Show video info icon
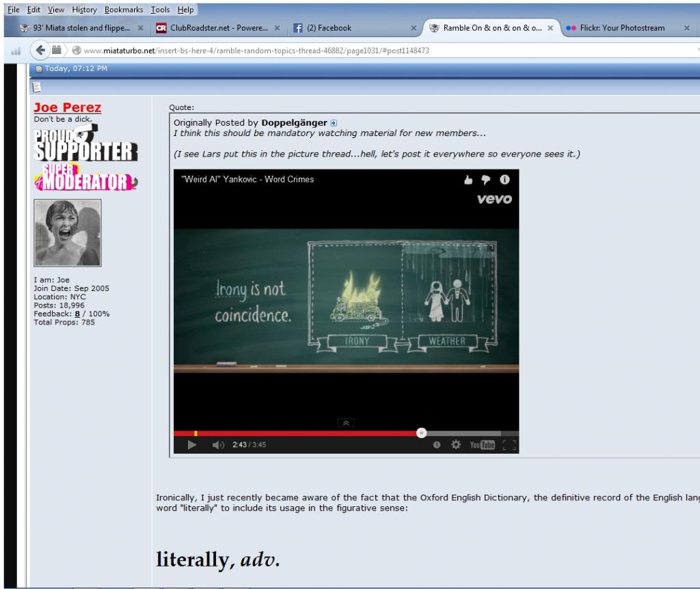This screenshot has width=700, height=589. point(504,180)
